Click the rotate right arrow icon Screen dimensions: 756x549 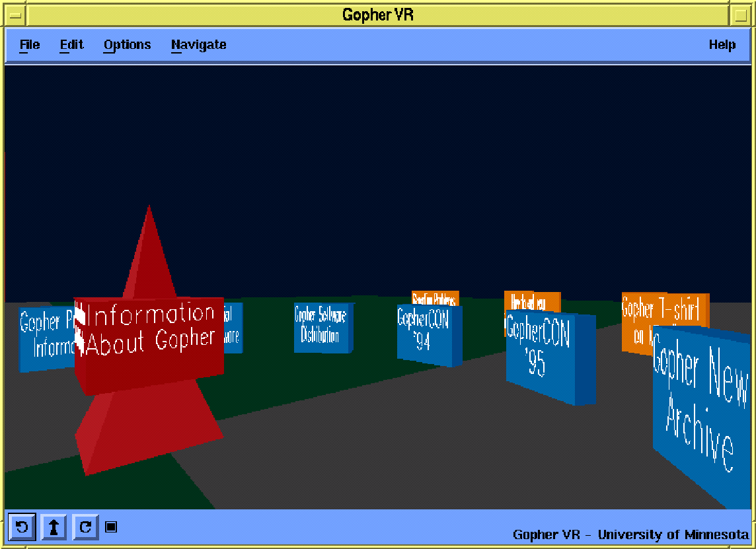(x=85, y=527)
